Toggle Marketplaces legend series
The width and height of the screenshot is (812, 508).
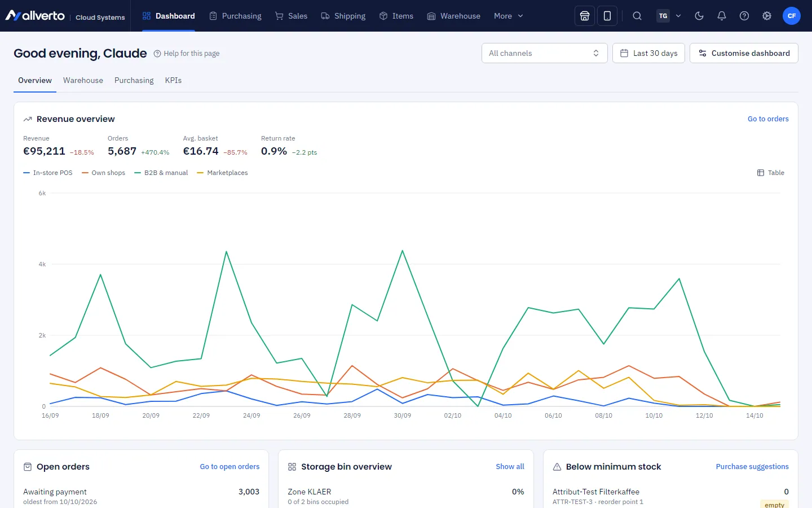tap(222, 173)
